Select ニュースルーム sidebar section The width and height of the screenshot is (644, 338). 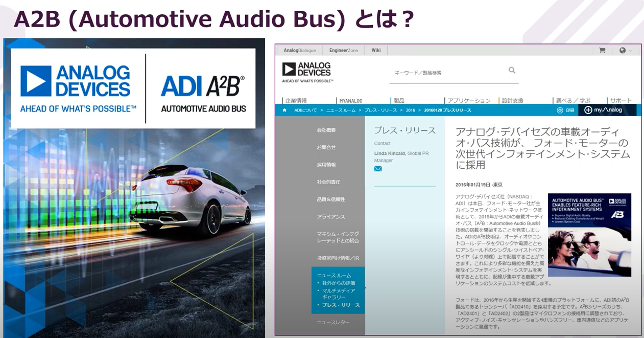[x=334, y=275]
